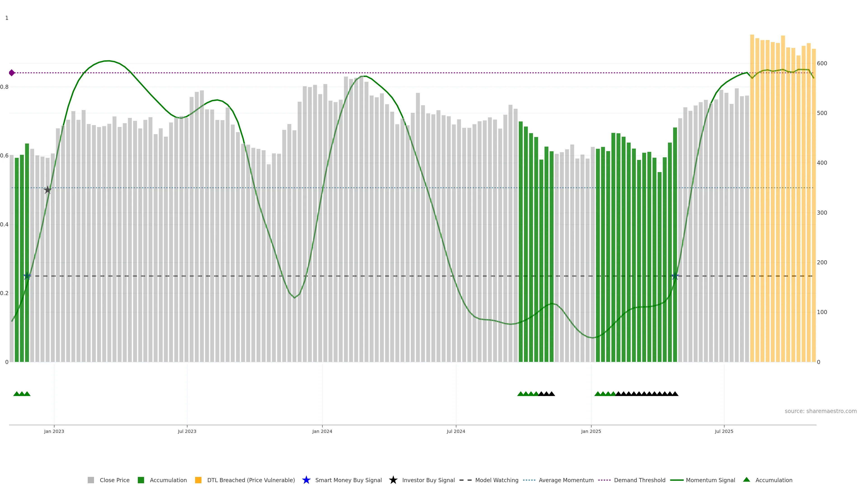Click the purple diamond on Demand Threshold line
This screenshot has height=488, width=868.
12,73
